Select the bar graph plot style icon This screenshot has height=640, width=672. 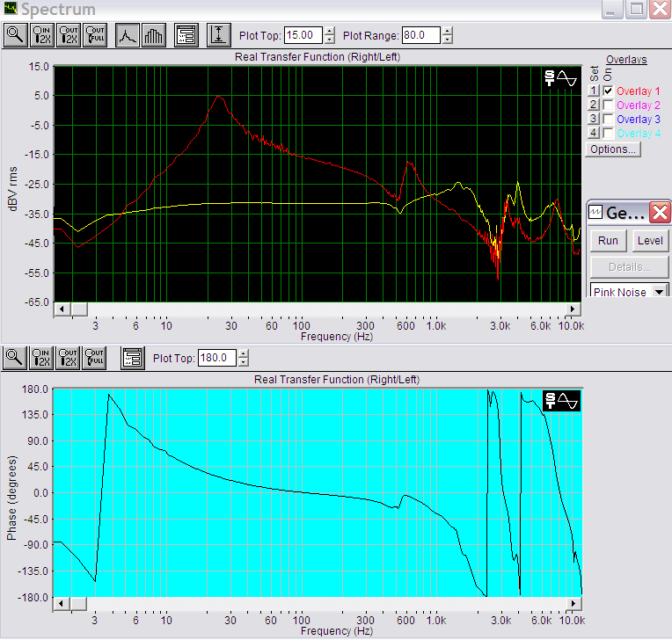pos(154,35)
